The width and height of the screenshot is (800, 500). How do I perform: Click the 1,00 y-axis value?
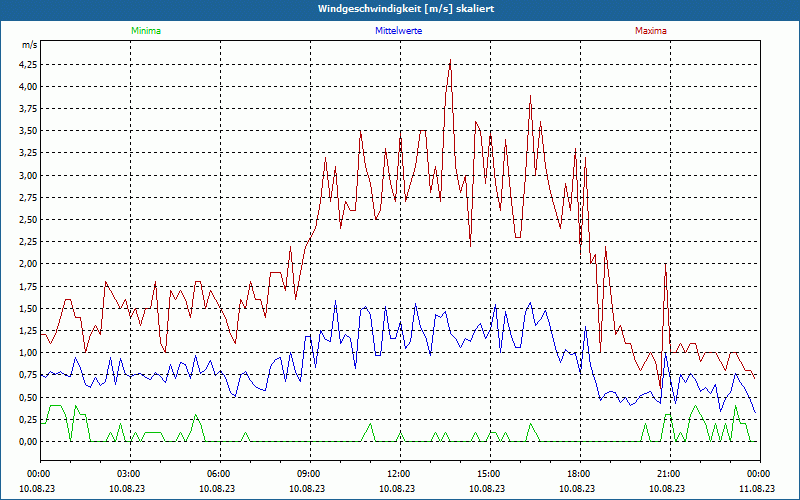28,353
